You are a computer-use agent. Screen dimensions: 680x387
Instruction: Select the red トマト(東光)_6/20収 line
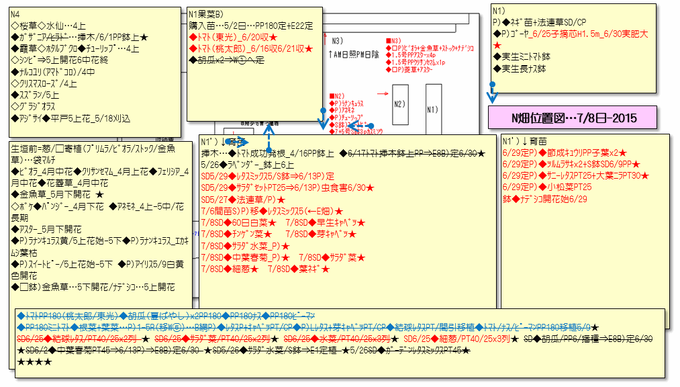[233, 37]
